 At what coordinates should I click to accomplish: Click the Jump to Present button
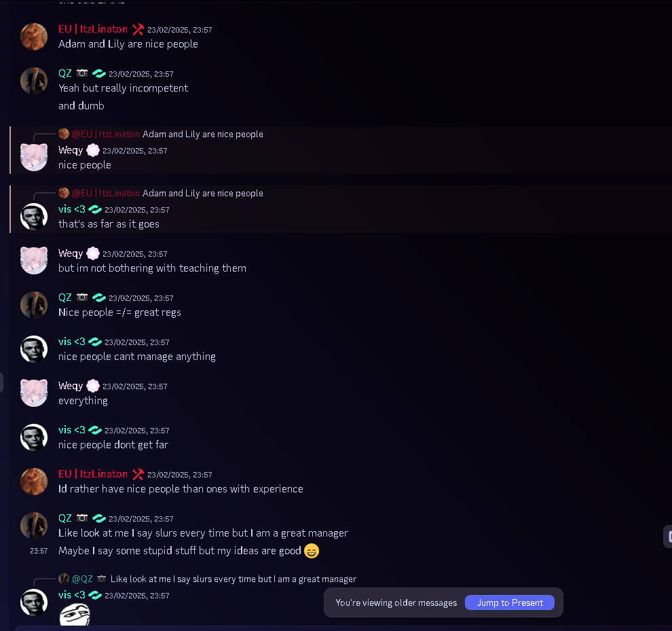[509, 602]
